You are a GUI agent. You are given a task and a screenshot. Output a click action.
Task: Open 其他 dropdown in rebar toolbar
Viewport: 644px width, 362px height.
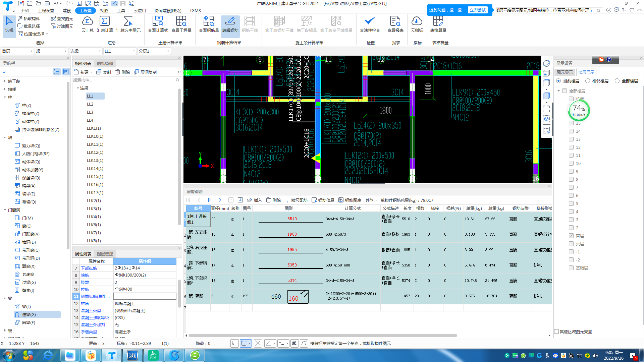click(x=371, y=200)
